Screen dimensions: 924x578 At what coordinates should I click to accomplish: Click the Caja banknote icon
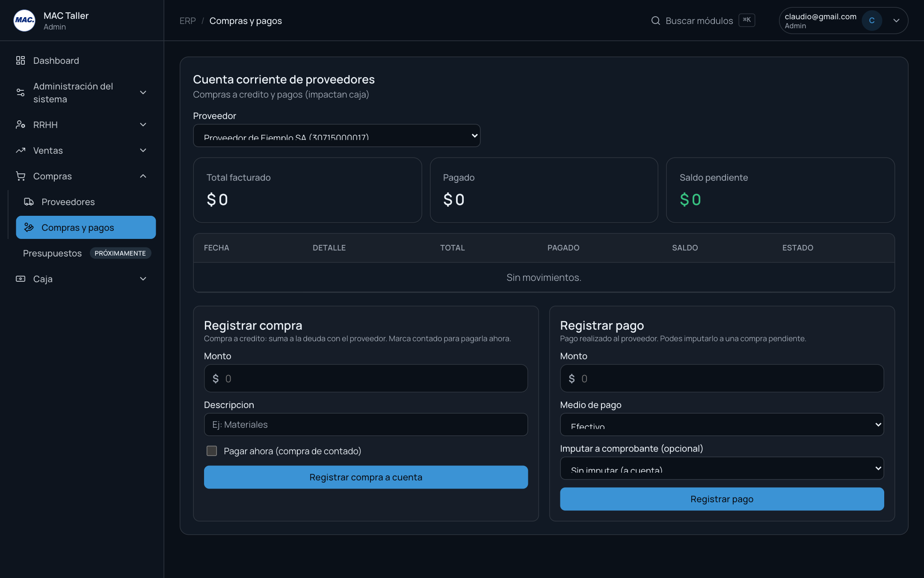(x=21, y=279)
